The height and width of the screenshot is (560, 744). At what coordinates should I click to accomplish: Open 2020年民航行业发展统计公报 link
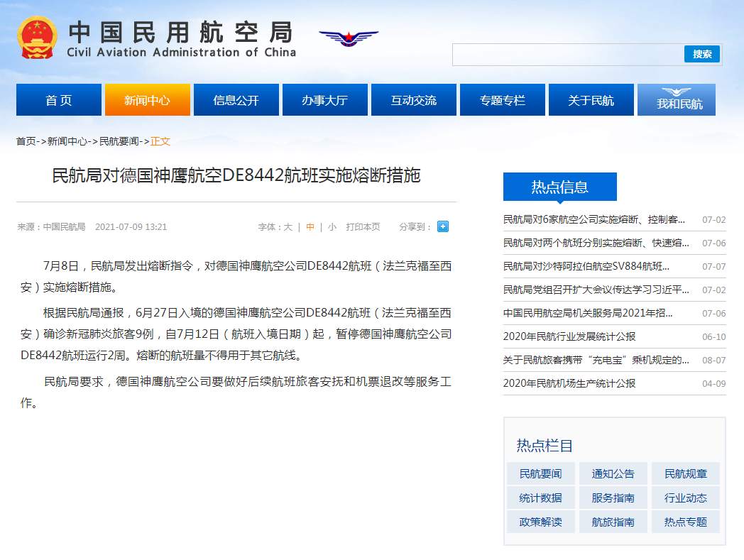pyautogui.click(x=569, y=336)
